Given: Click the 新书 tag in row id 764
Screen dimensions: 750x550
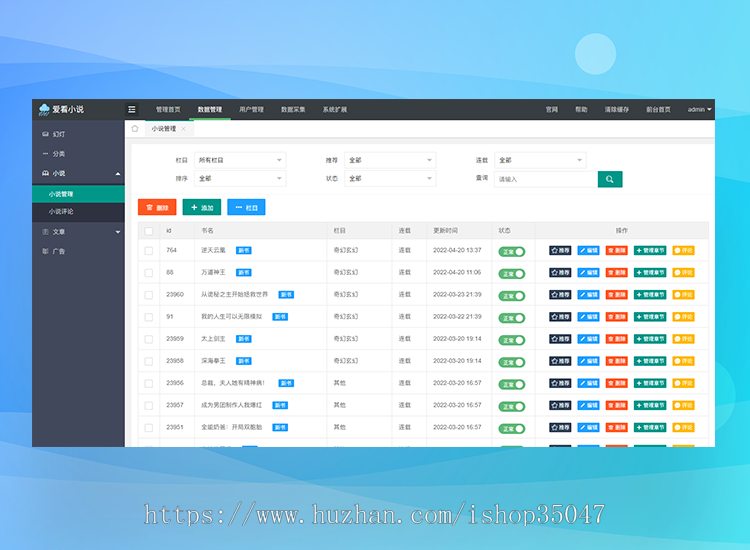Looking at the screenshot, I should click(x=244, y=250).
